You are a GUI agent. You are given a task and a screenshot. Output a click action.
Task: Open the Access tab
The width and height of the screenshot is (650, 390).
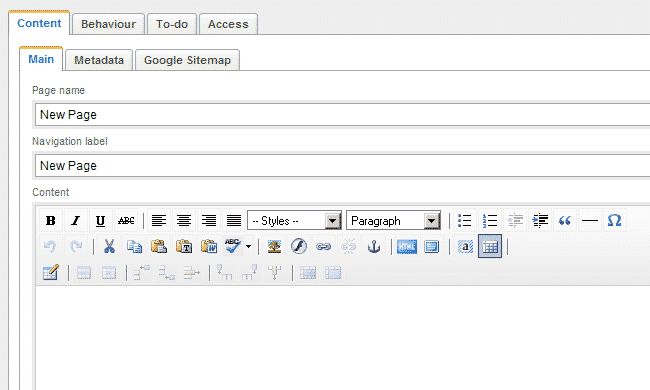point(228,24)
